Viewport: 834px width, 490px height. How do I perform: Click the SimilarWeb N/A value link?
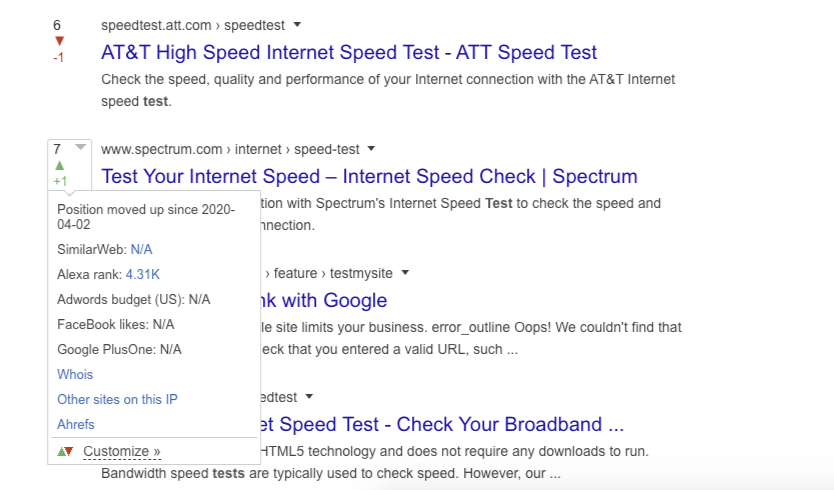click(141, 249)
